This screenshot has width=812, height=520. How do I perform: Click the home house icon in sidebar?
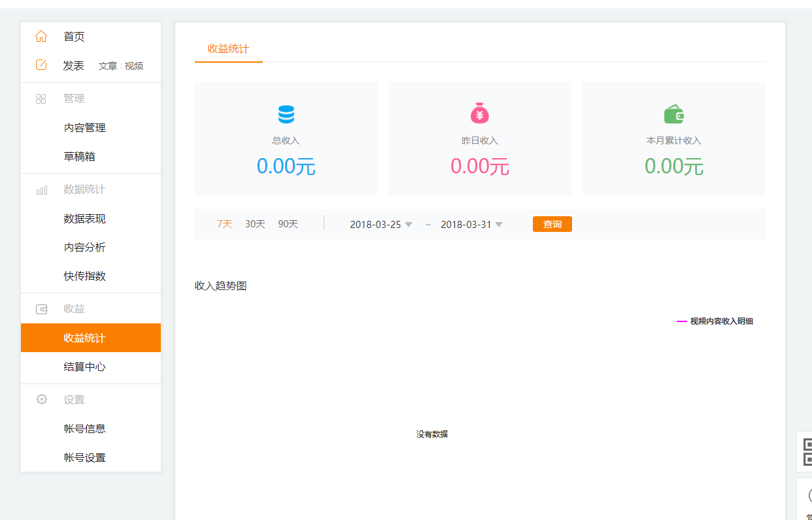click(41, 37)
